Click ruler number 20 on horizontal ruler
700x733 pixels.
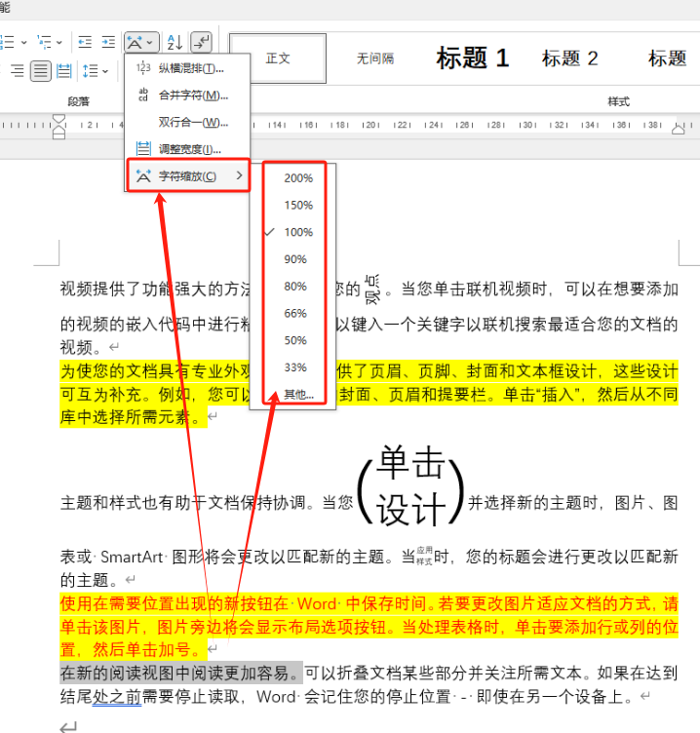coord(370,125)
